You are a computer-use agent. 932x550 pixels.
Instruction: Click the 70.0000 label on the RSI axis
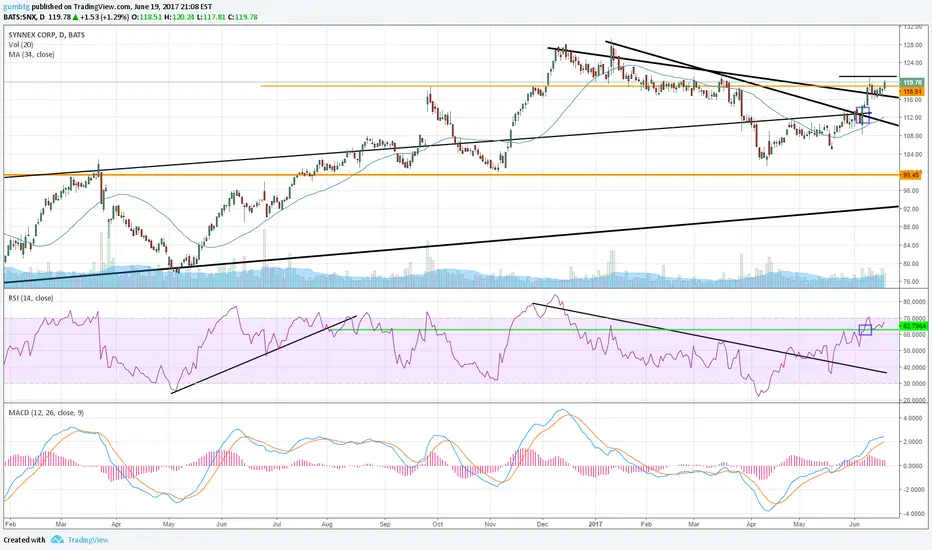tap(914, 318)
